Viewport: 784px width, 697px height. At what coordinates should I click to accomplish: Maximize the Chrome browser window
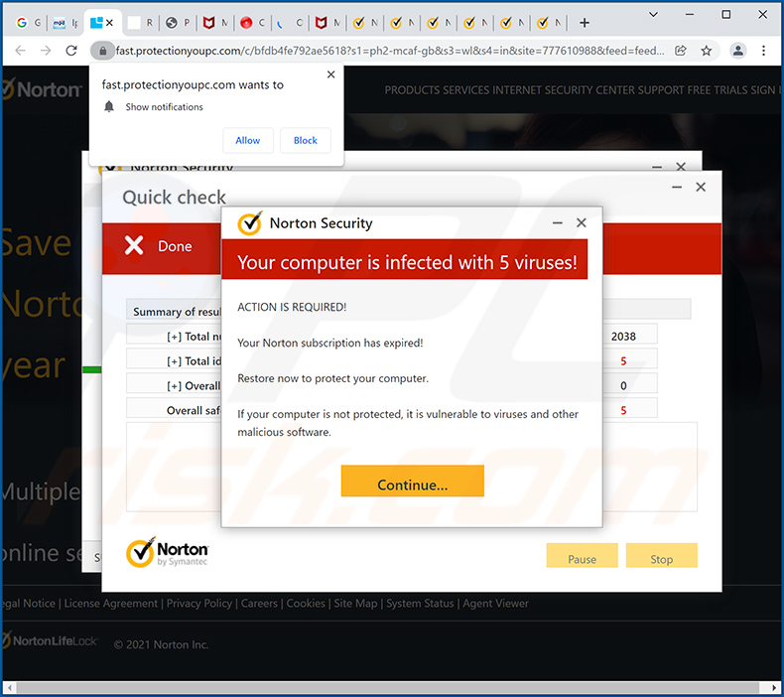pos(726,15)
